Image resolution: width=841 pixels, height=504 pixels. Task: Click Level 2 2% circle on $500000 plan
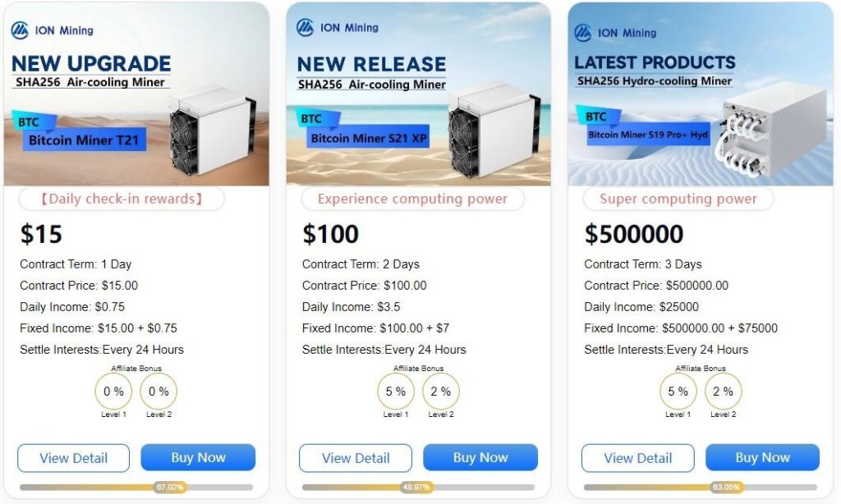723,392
